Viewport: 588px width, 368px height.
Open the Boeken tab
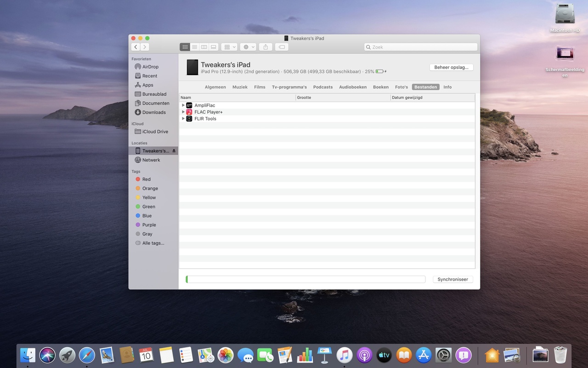[x=381, y=87]
